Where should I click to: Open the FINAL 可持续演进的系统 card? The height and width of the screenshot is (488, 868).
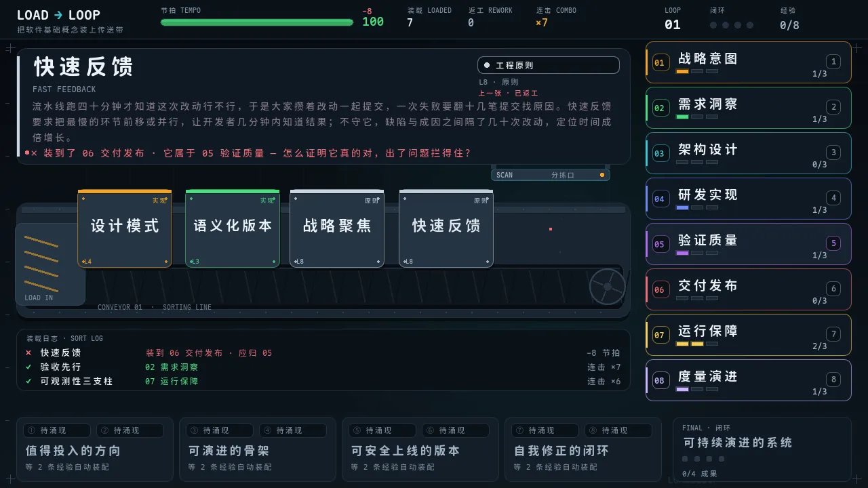click(762, 449)
